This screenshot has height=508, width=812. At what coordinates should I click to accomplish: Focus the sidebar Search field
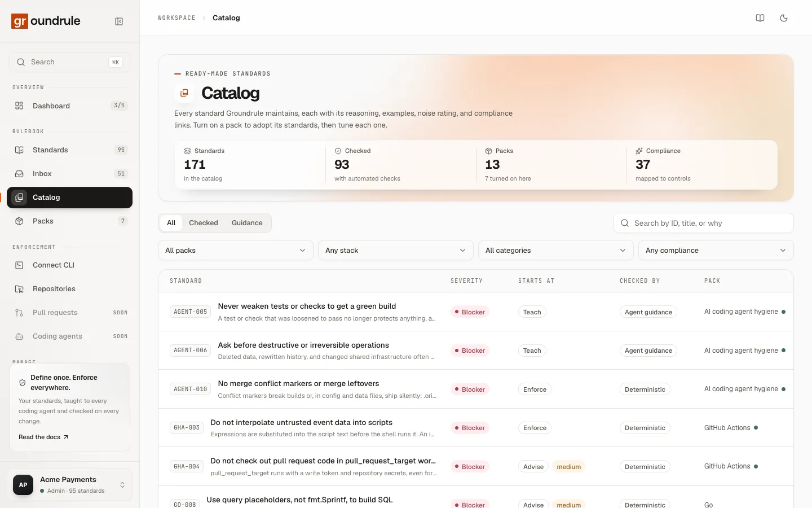pyautogui.click(x=69, y=62)
